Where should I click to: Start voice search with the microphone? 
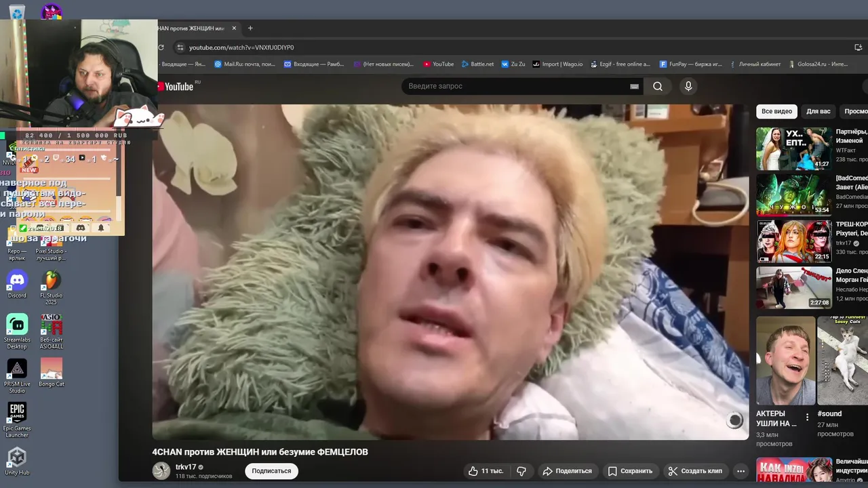(688, 86)
